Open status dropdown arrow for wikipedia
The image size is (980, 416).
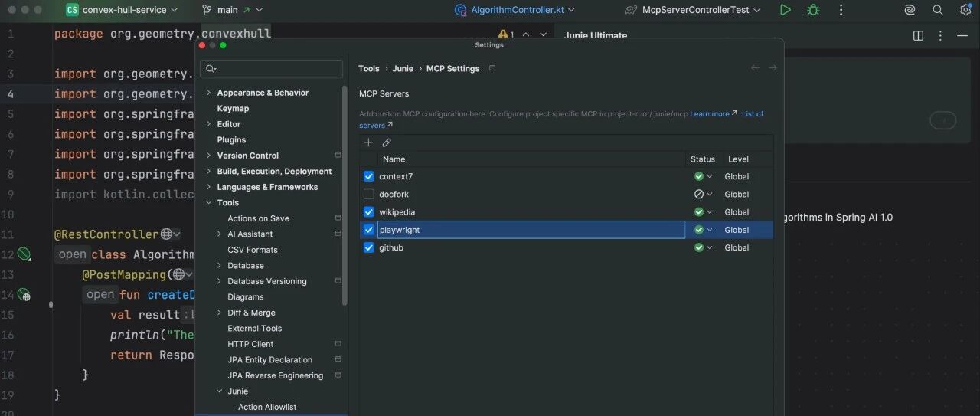[x=710, y=212]
